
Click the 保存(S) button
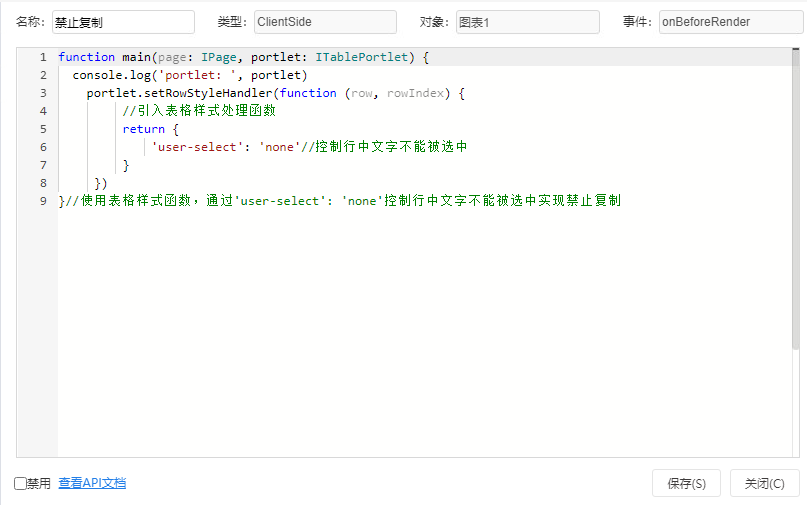click(686, 483)
